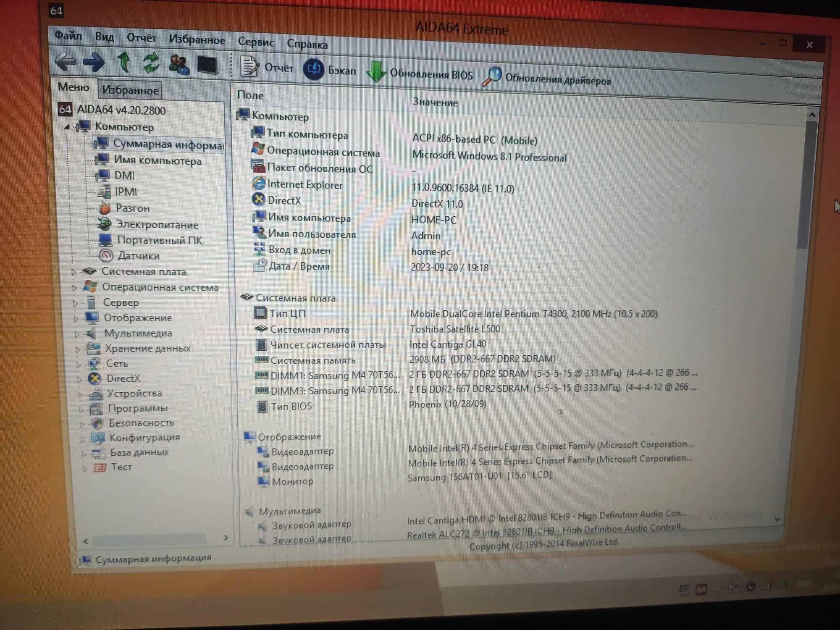840x630 pixels.
Task: Expand the Системная плата tree node
Action: pos(73,272)
